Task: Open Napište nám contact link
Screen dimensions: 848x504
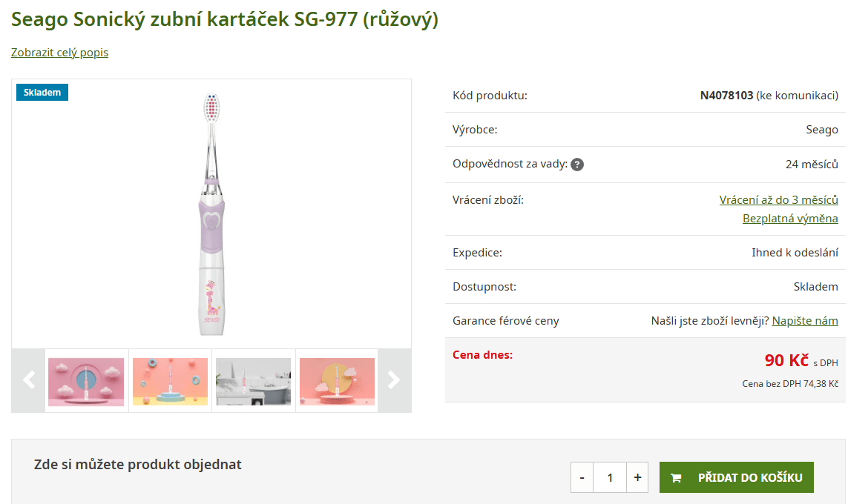Action: click(x=804, y=320)
